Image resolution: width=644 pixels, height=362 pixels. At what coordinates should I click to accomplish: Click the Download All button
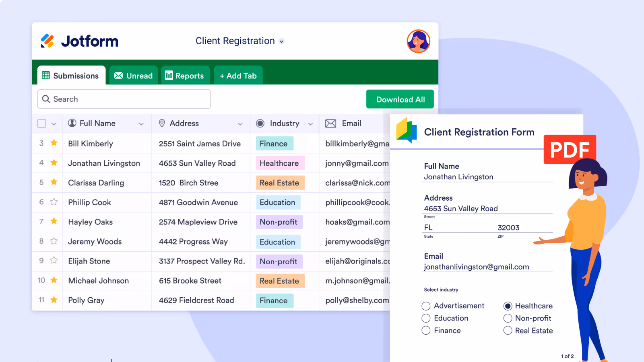click(x=400, y=99)
